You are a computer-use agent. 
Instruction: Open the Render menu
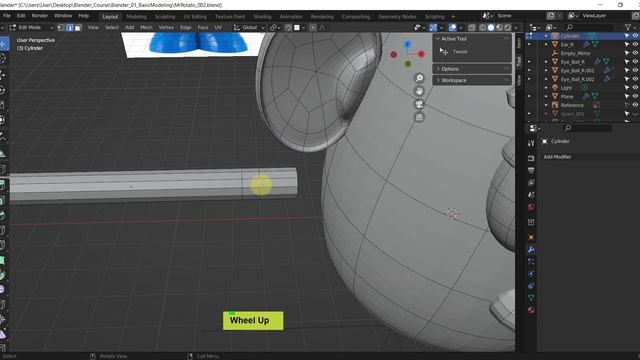pos(40,16)
